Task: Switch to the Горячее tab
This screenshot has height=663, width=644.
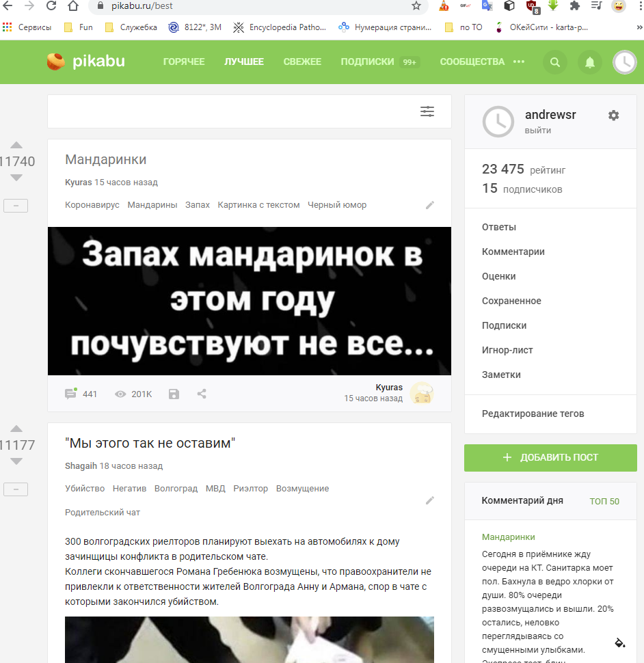Action: (x=184, y=62)
